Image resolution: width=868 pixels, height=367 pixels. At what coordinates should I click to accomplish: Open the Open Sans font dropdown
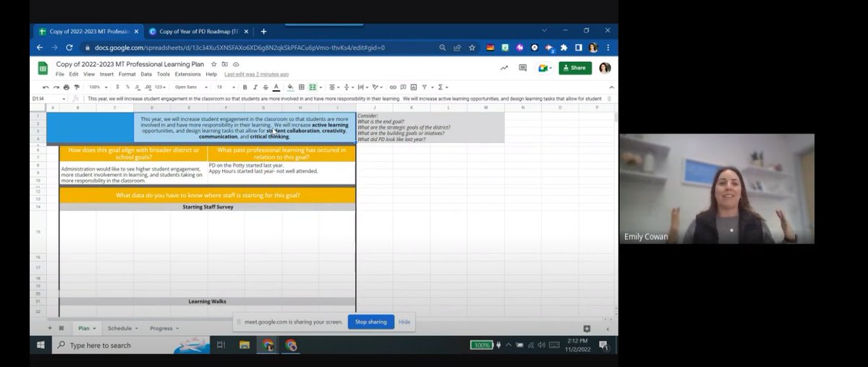191,87
